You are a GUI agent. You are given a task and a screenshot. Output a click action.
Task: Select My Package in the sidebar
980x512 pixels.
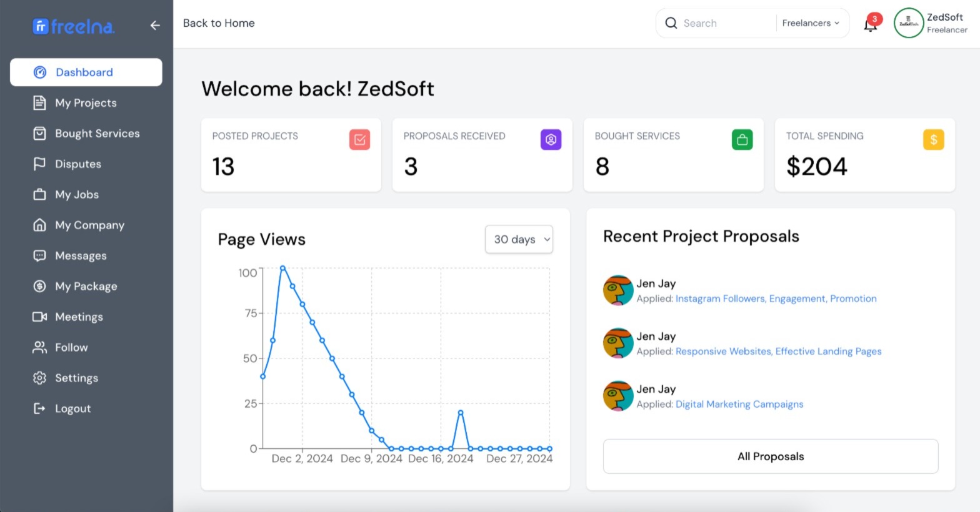pos(86,287)
